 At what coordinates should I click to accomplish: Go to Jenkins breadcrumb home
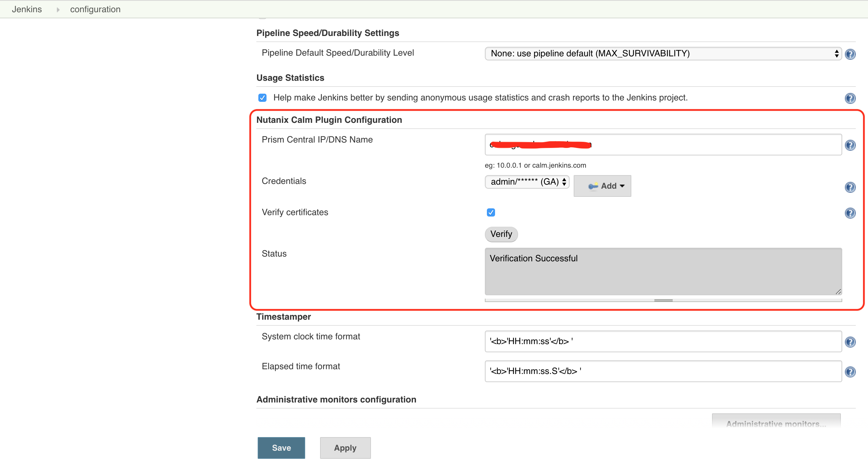coord(27,9)
